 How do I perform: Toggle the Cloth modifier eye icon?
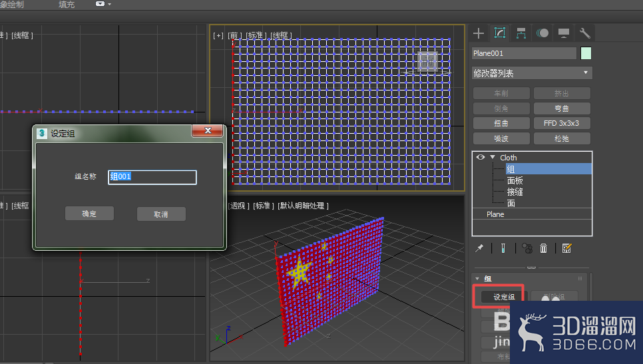[x=481, y=158]
